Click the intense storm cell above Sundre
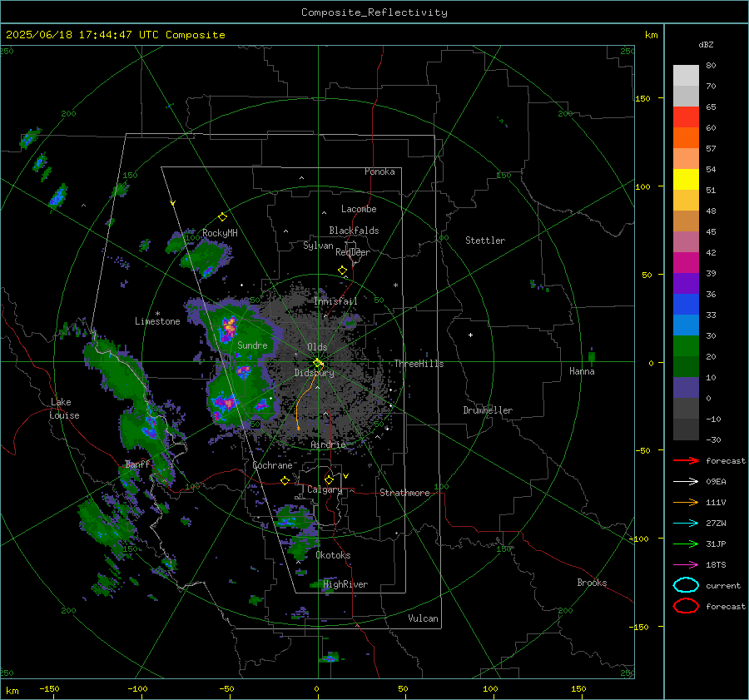749x700 pixels. point(229,328)
